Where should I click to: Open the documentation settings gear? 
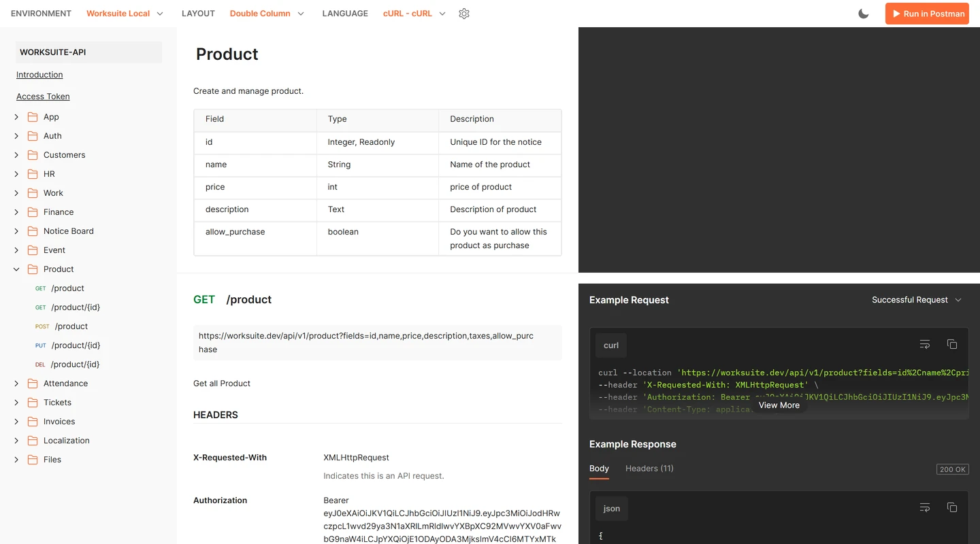[464, 14]
